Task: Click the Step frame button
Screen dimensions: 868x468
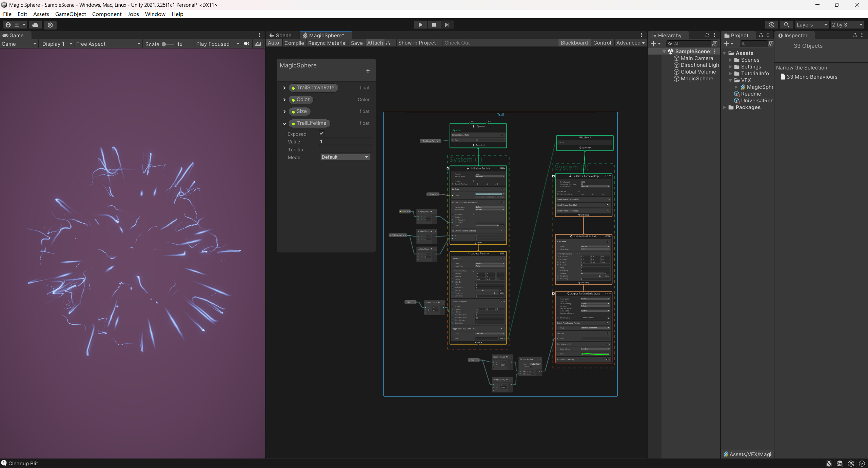Action: pyautogui.click(x=447, y=25)
